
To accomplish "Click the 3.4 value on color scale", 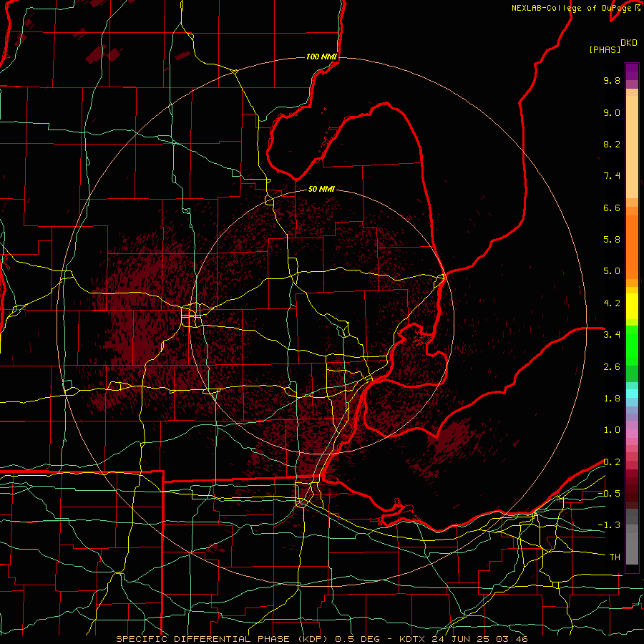I will click(612, 335).
